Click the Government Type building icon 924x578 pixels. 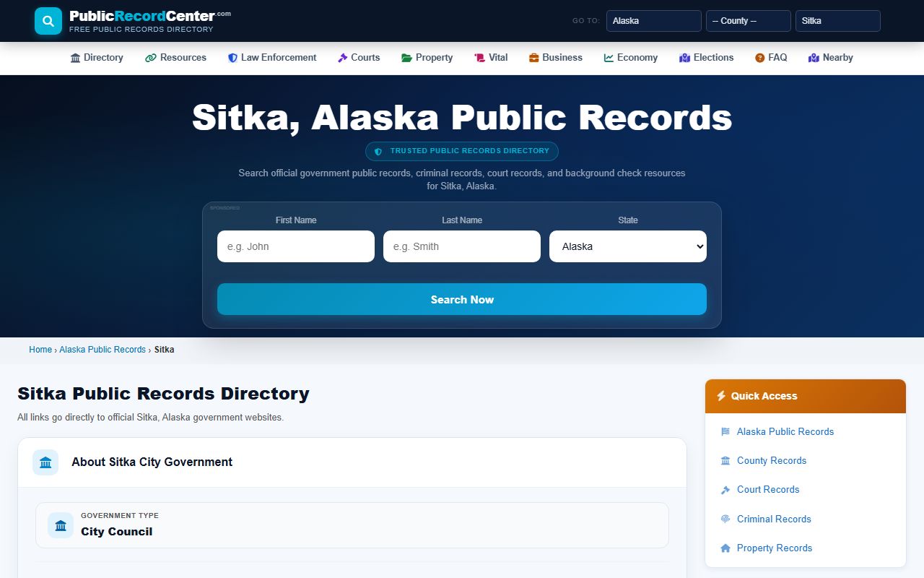(x=61, y=525)
